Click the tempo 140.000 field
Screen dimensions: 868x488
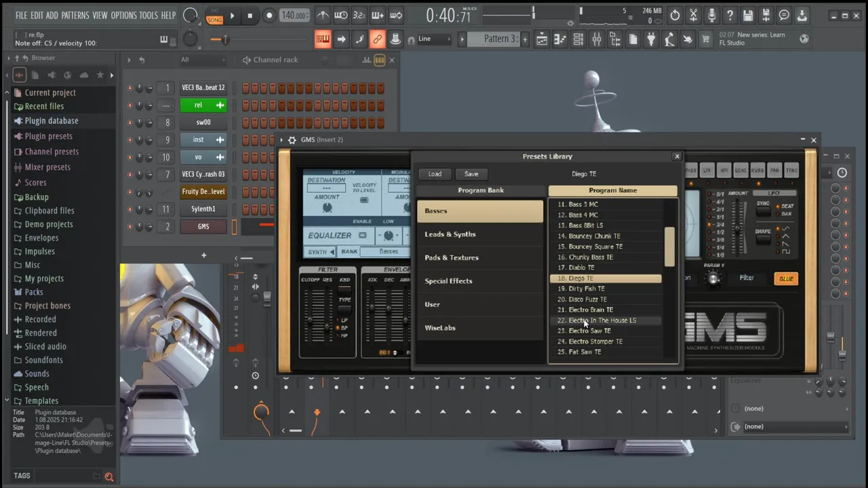294,15
